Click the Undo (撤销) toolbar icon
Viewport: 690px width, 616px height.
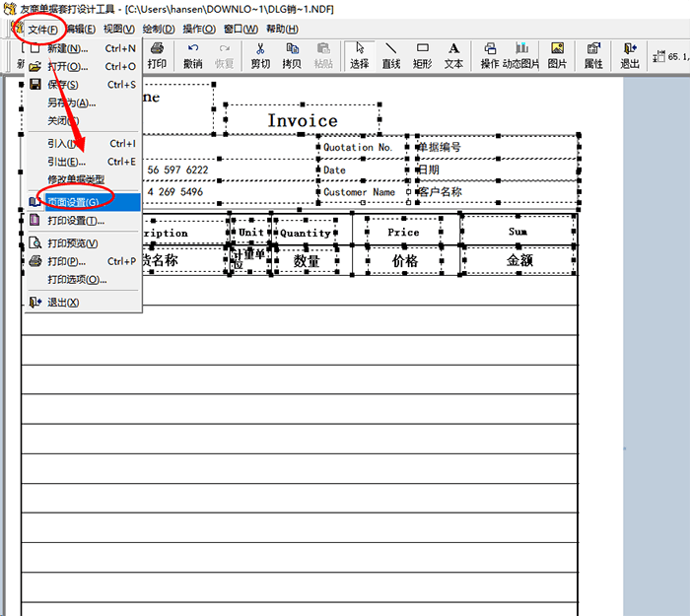click(193, 55)
